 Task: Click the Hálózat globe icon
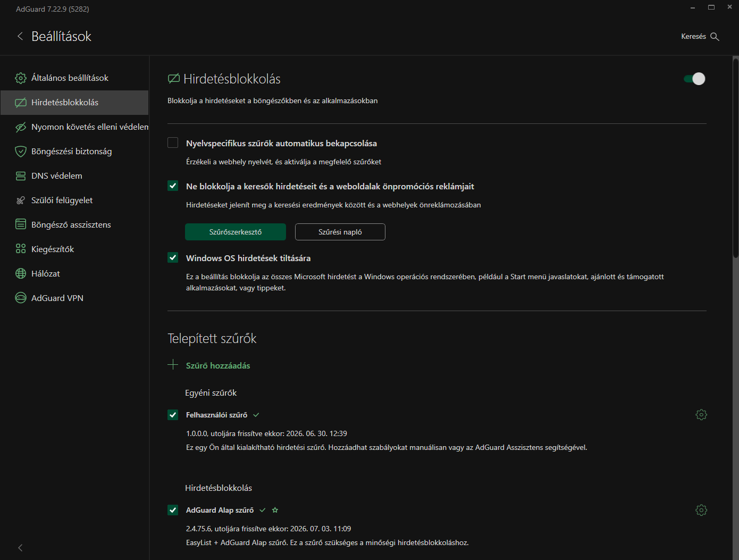(21, 273)
